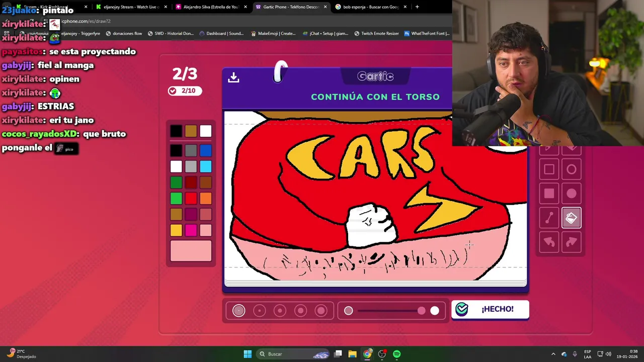Pick the orange color swatch
This screenshot has width=644, height=362.
tap(205, 199)
